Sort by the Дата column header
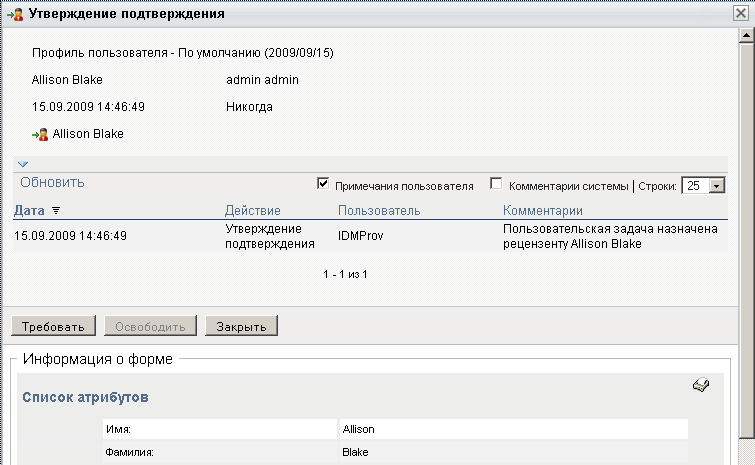Screen dimensions: 755x465 [x=29, y=211]
